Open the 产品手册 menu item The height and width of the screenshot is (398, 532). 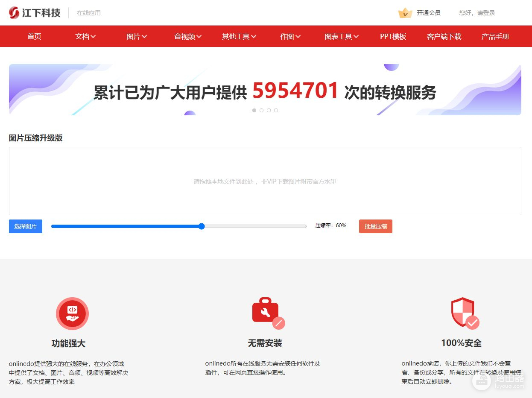coord(495,36)
